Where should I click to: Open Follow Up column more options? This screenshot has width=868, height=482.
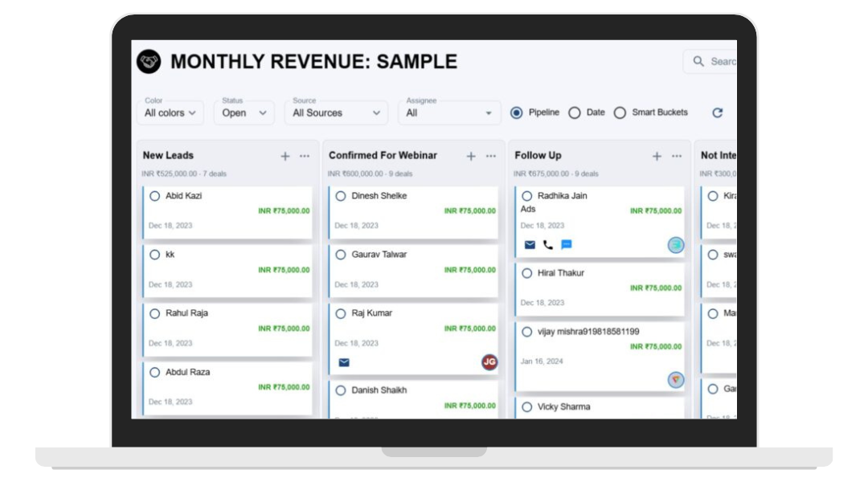677,156
